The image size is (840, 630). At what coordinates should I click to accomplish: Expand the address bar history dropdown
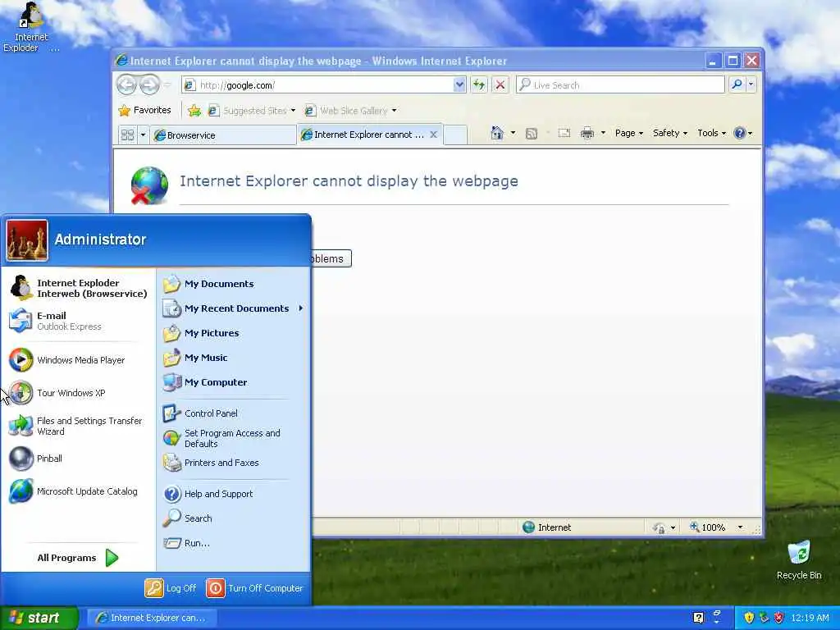[459, 84]
